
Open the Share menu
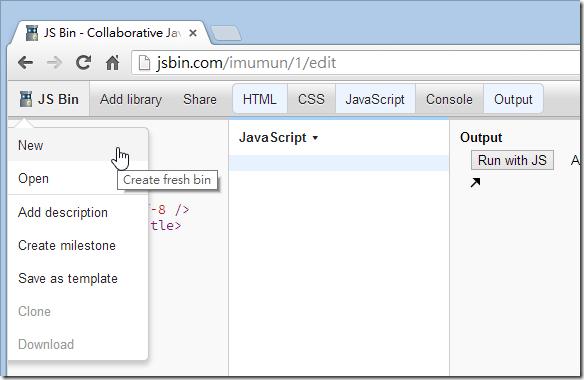200,99
